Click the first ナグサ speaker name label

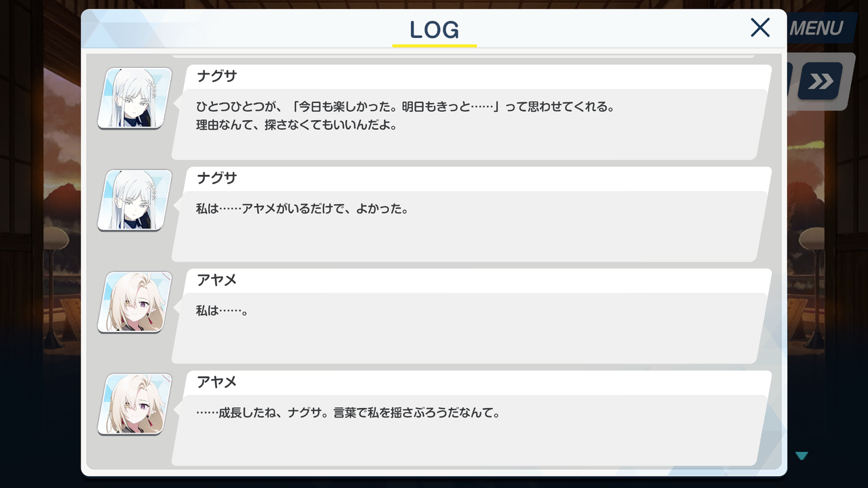217,77
